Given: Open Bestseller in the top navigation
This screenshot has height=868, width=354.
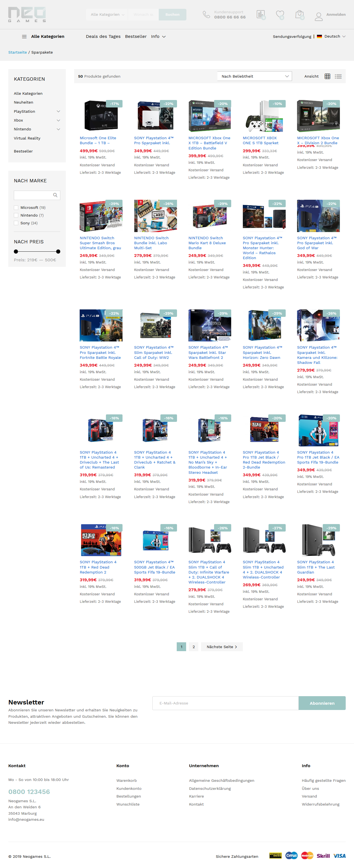Looking at the screenshot, I should (136, 36).
